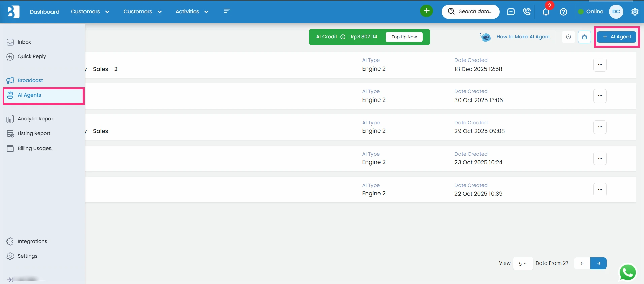Open Billing Usages in the sidebar
644x284 pixels.
coord(34,148)
